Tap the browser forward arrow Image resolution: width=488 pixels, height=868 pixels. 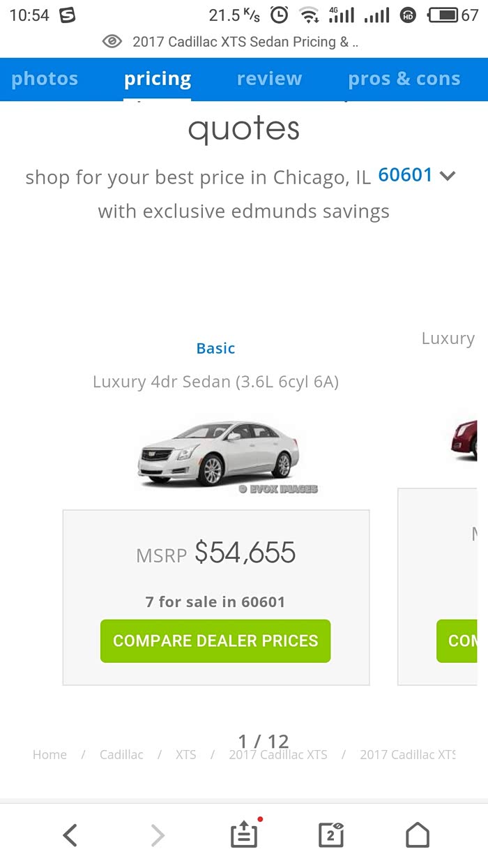[x=158, y=835]
